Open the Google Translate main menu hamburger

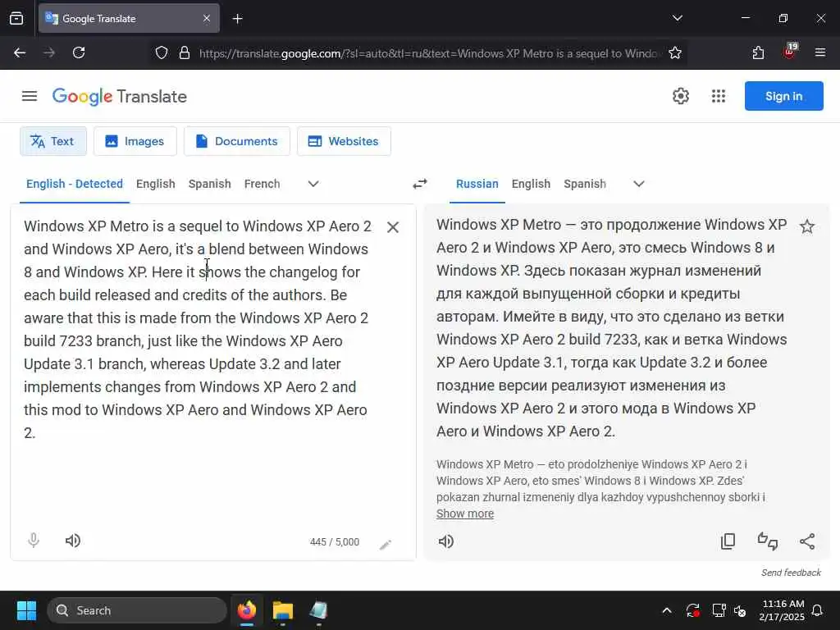[x=30, y=96]
